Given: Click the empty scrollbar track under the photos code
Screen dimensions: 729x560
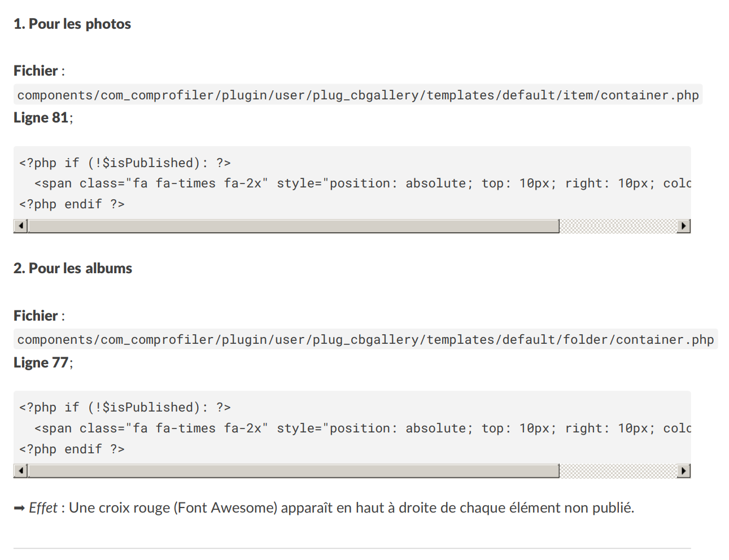Looking at the screenshot, I should pos(618,226).
